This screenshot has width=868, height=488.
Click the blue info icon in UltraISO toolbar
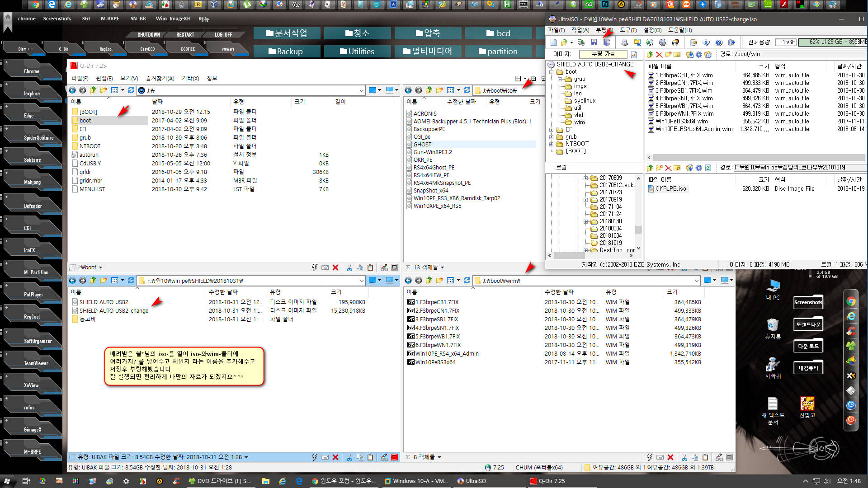(x=706, y=42)
